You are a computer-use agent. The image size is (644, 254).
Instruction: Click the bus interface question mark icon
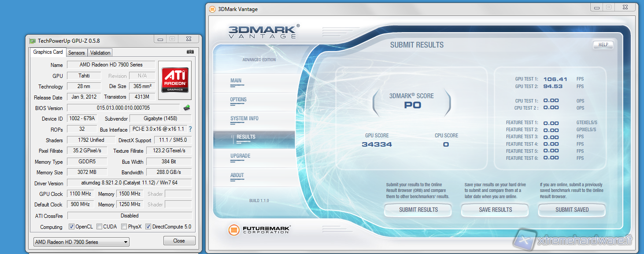pyautogui.click(x=190, y=129)
